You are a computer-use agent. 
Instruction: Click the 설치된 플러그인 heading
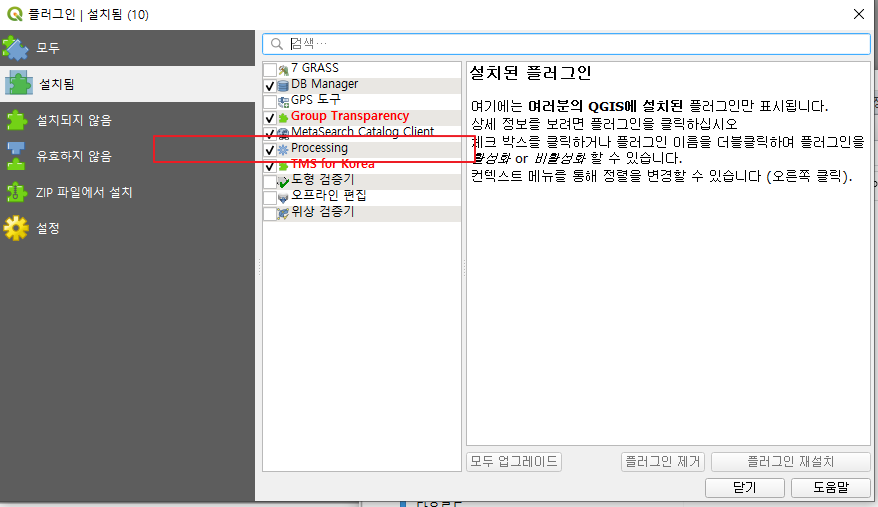[530, 73]
